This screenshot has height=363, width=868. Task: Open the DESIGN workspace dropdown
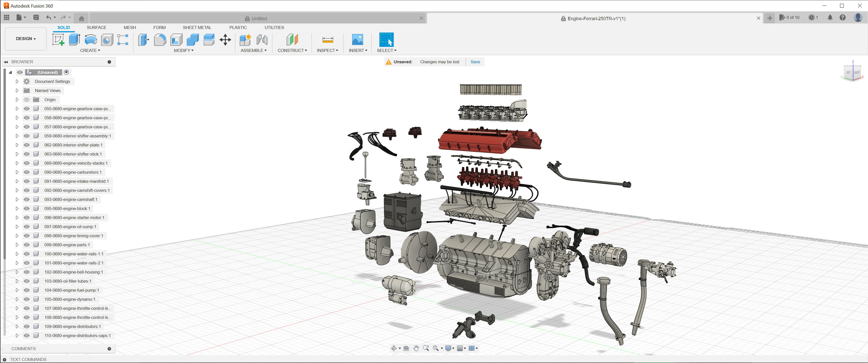[25, 39]
